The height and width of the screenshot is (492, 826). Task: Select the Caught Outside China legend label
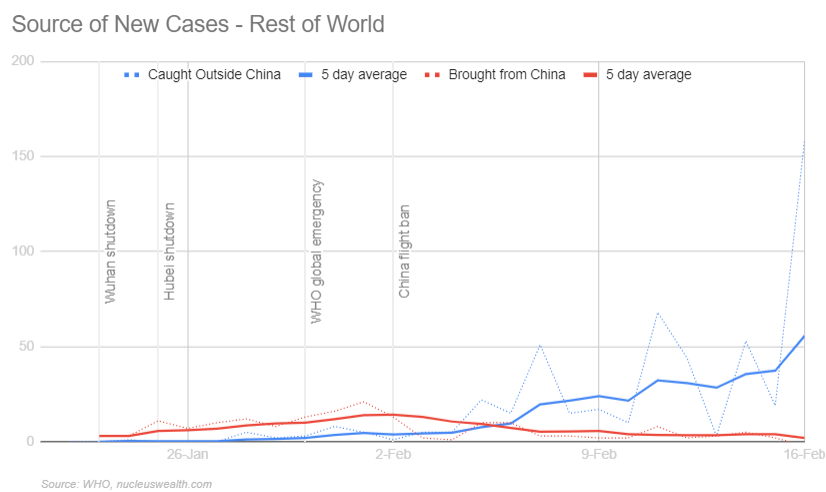coord(214,74)
